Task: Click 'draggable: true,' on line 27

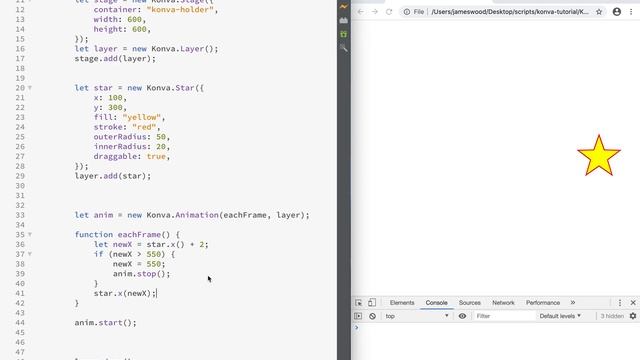Action: tap(131, 156)
